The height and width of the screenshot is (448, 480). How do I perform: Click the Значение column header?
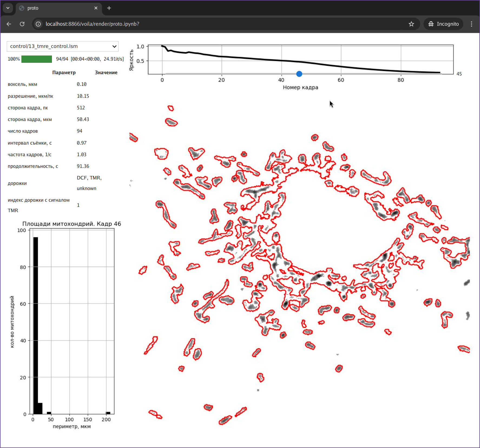tap(106, 73)
